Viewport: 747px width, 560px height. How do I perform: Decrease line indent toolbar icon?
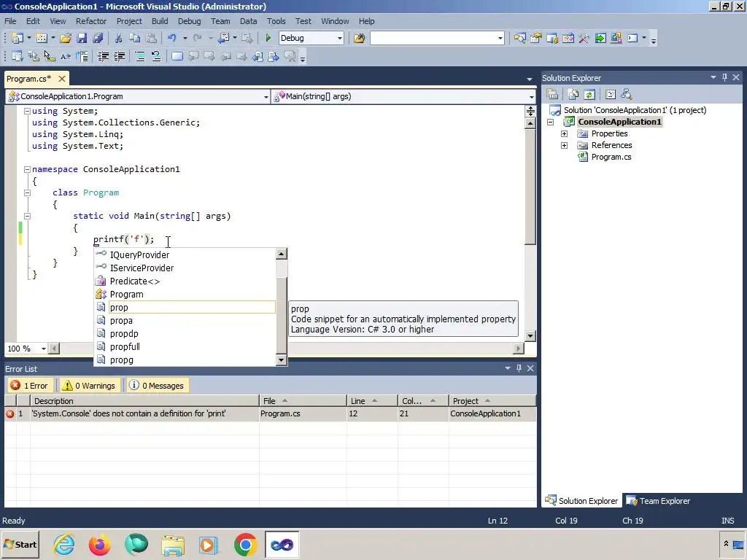point(103,57)
